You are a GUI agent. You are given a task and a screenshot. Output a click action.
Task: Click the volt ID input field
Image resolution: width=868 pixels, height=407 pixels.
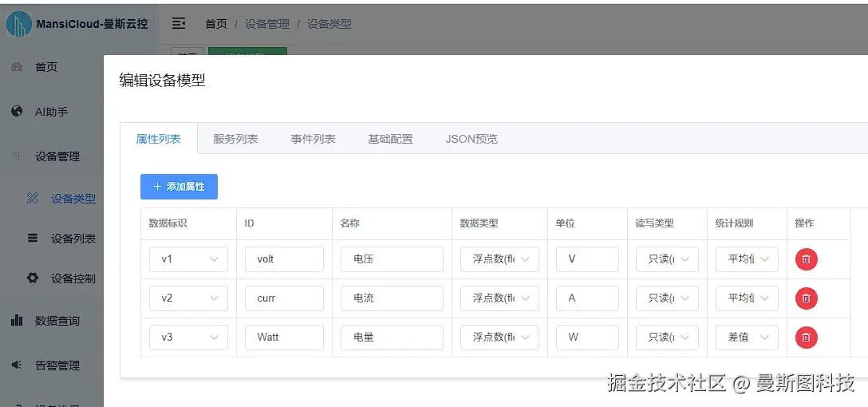coord(285,259)
